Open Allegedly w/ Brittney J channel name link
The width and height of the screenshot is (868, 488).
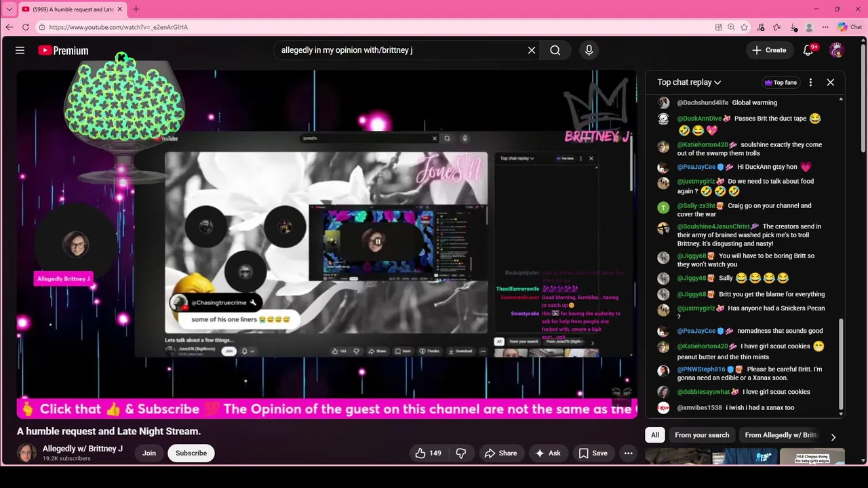pyautogui.click(x=83, y=449)
